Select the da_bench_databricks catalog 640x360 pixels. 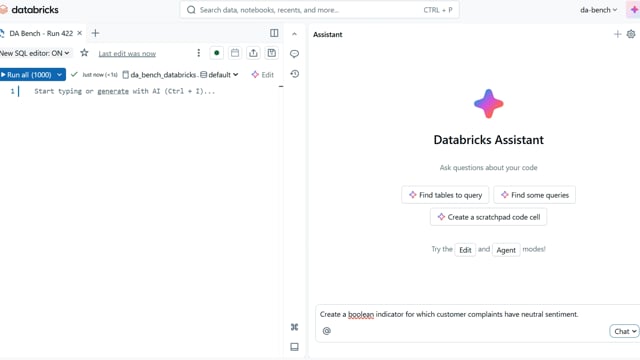coord(160,75)
